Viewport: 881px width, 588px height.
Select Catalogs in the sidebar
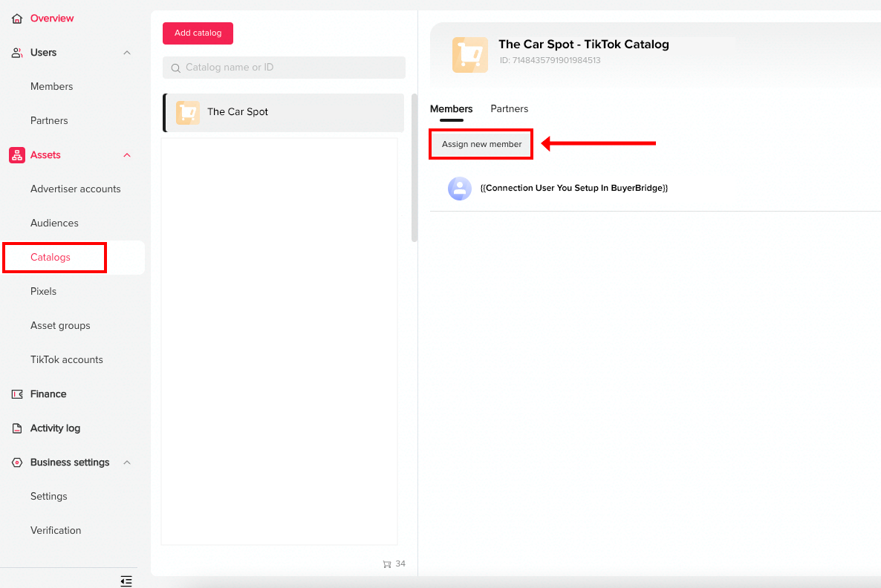pos(51,257)
